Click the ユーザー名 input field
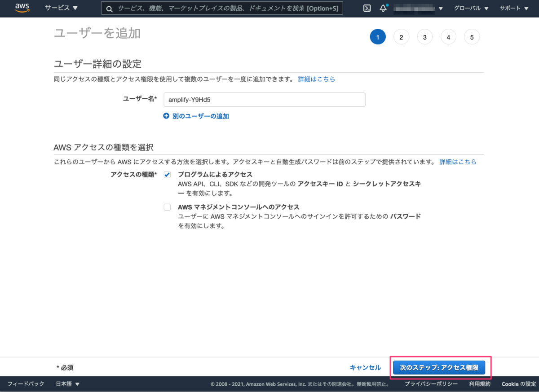This screenshot has width=539, height=392. (x=264, y=99)
